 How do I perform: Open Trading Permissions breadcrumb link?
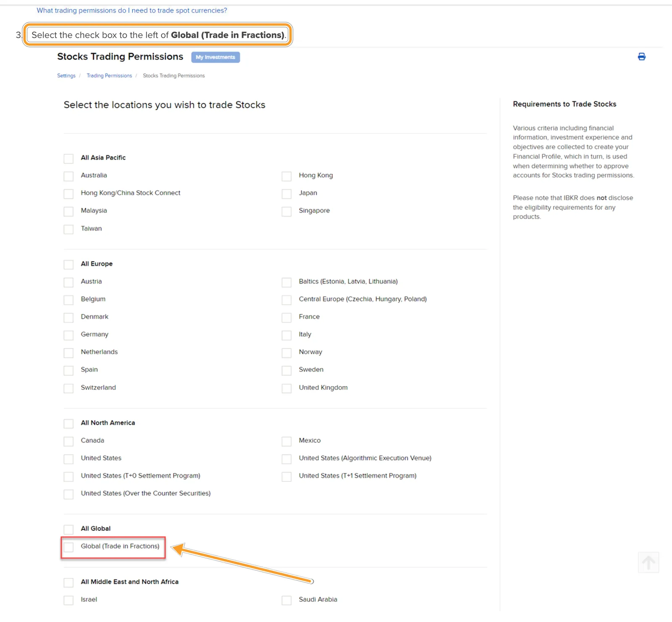point(109,76)
